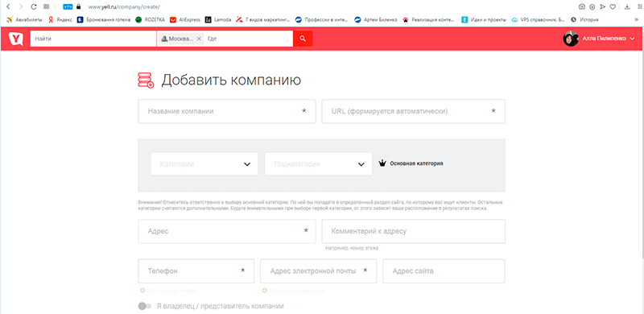
Task: Click the crown Основная категория icon
Action: pos(382,163)
